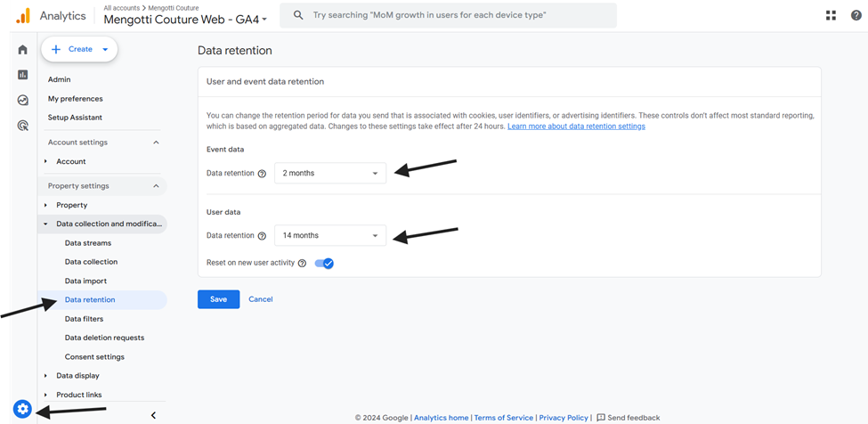Click the Help question mark icon
Screen dimensions: 868x424
[856, 15]
